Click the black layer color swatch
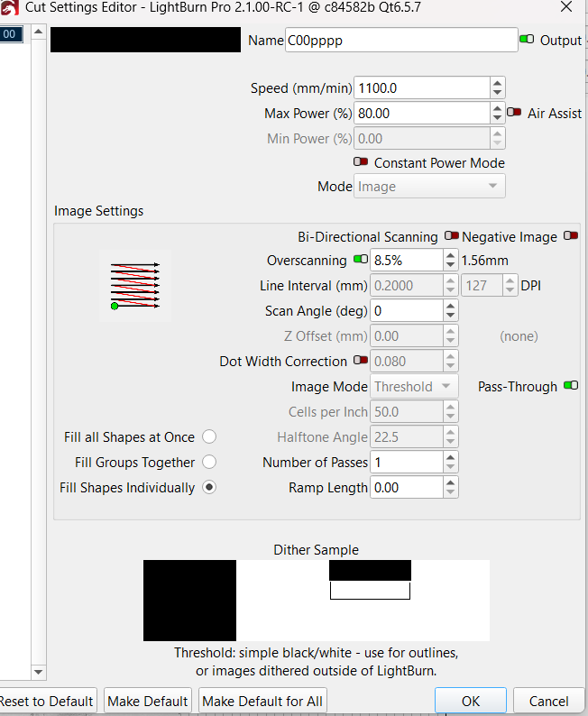This screenshot has height=716, width=588. tap(145, 41)
